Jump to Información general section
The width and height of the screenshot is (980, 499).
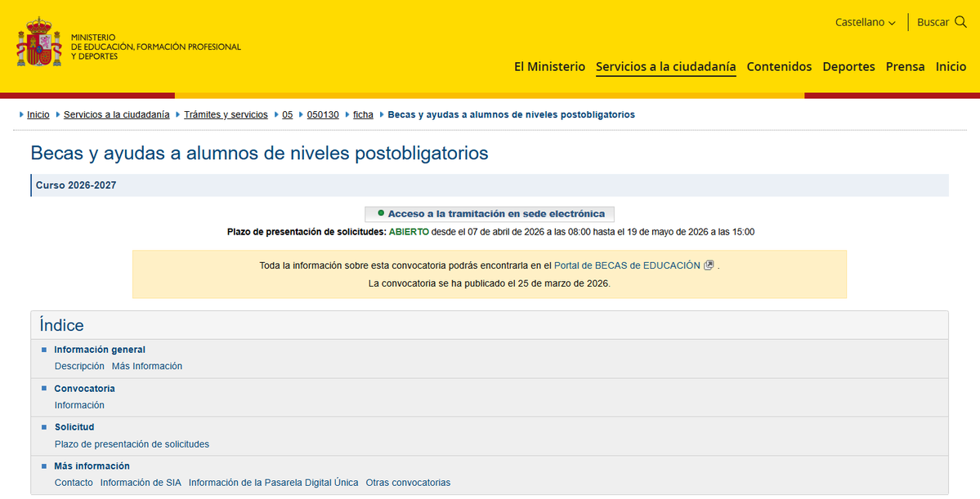pyautogui.click(x=100, y=350)
